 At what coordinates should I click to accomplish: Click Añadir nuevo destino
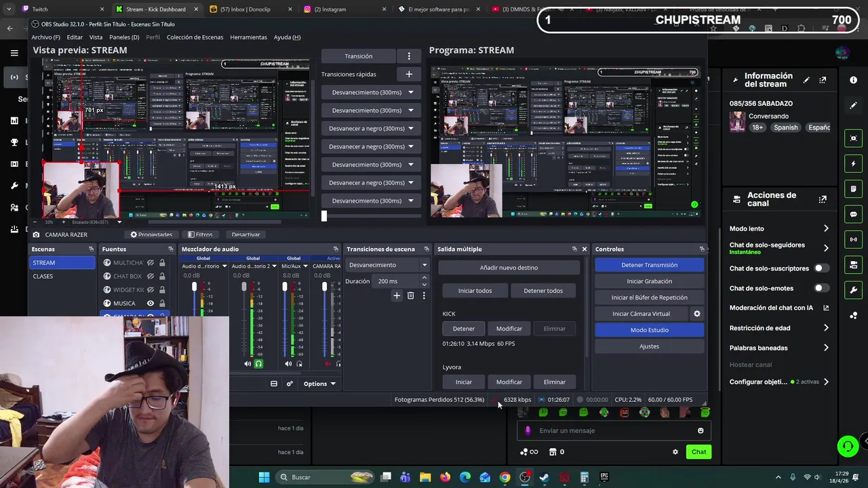click(x=509, y=268)
